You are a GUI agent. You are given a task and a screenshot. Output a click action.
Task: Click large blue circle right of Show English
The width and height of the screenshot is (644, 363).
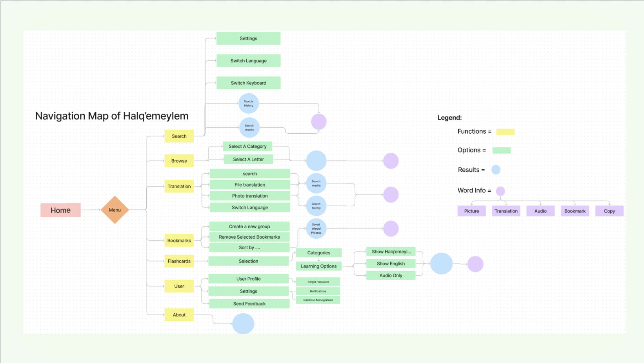click(x=442, y=263)
